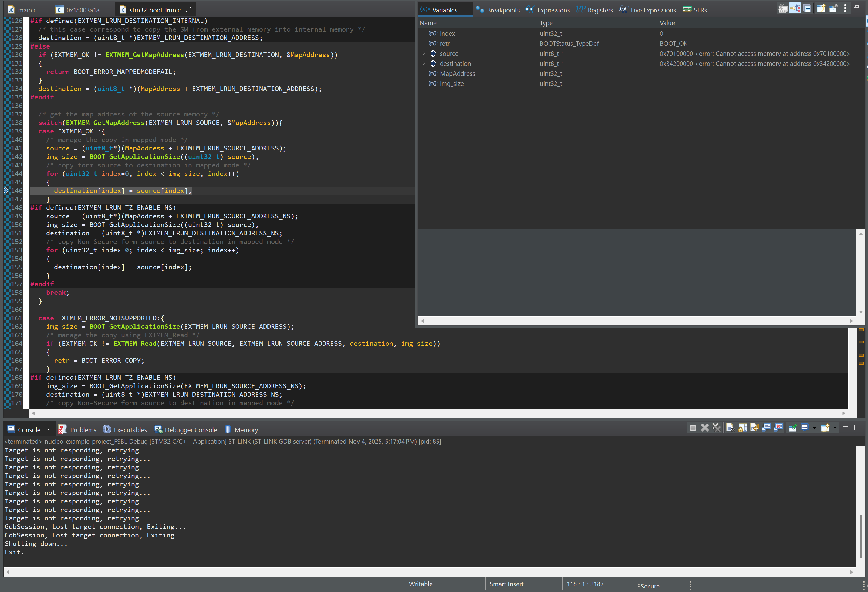This screenshot has height=592, width=868.
Task: Toggle console Word Wrap icon
Action: 755,428
